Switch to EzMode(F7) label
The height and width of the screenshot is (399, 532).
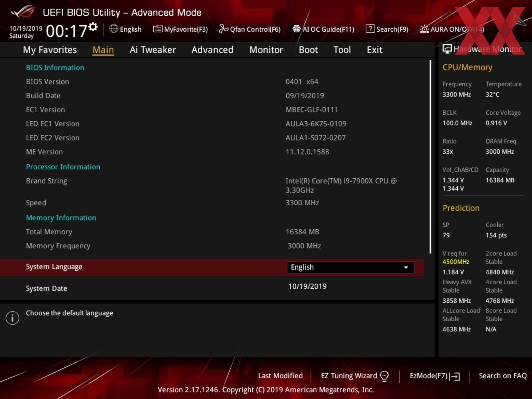428,376
